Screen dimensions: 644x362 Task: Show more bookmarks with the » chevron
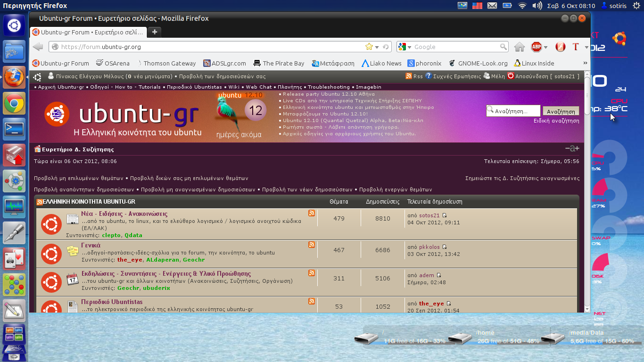point(585,63)
